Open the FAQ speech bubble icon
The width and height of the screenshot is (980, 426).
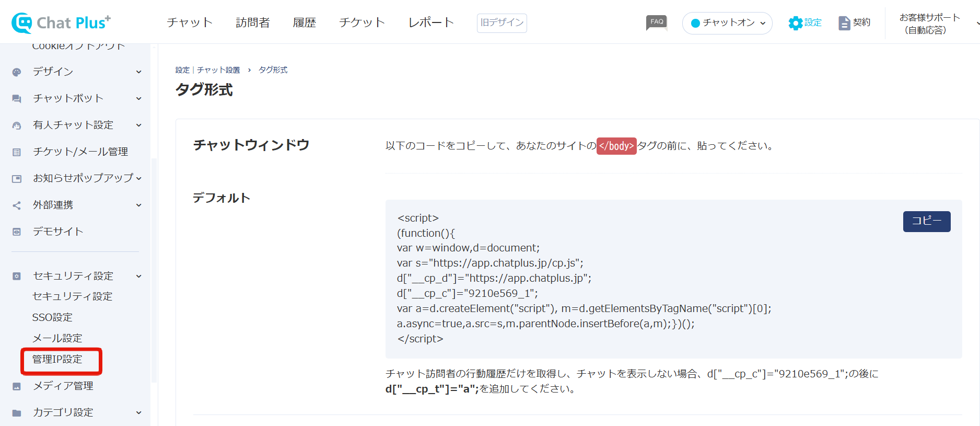click(x=657, y=22)
